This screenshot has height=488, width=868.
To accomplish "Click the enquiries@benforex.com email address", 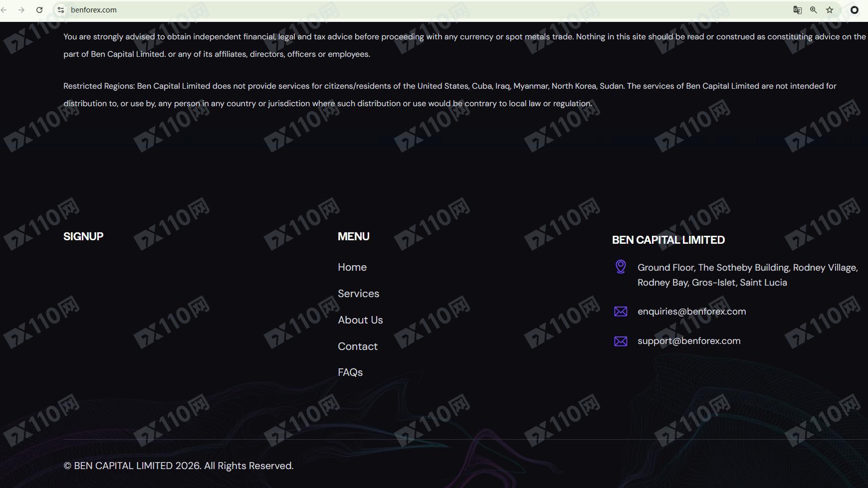I will coord(691,312).
